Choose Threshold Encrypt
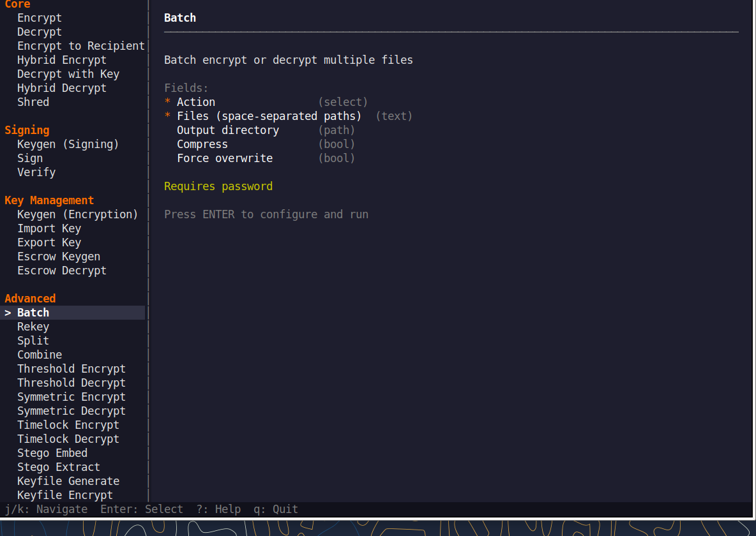 (x=72, y=368)
